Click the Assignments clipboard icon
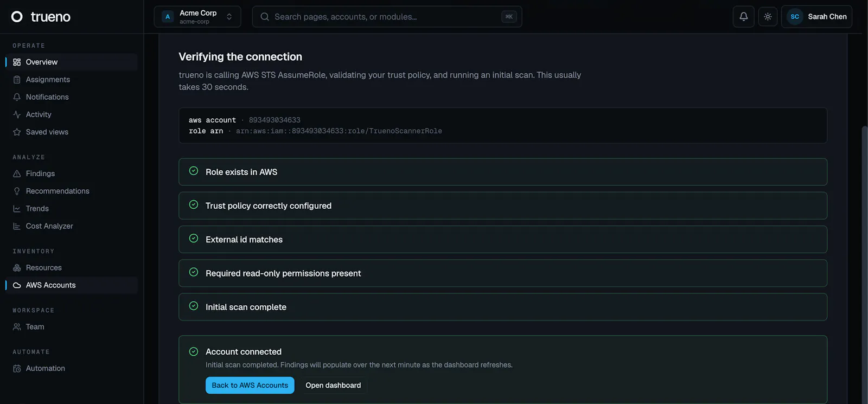Image resolution: width=868 pixels, height=404 pixels. pyautogui.click(x=17, y=80)
